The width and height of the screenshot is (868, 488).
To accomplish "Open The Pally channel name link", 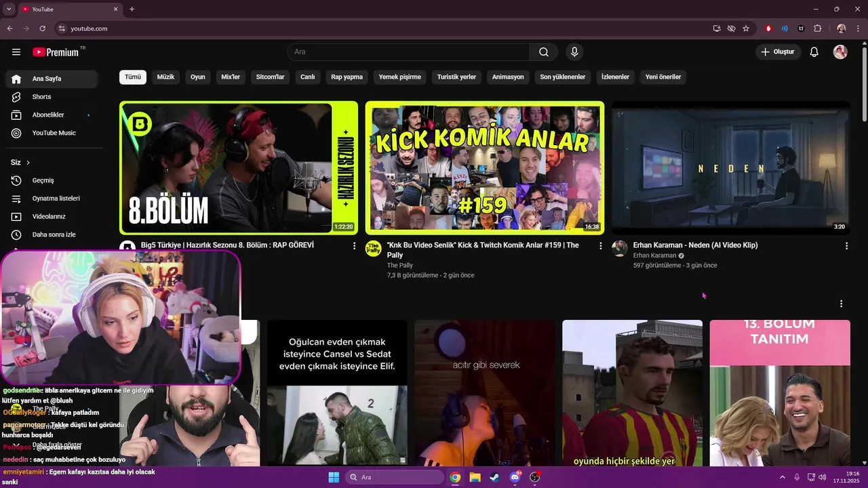I will pyautogui.click(x=400, y=265).
